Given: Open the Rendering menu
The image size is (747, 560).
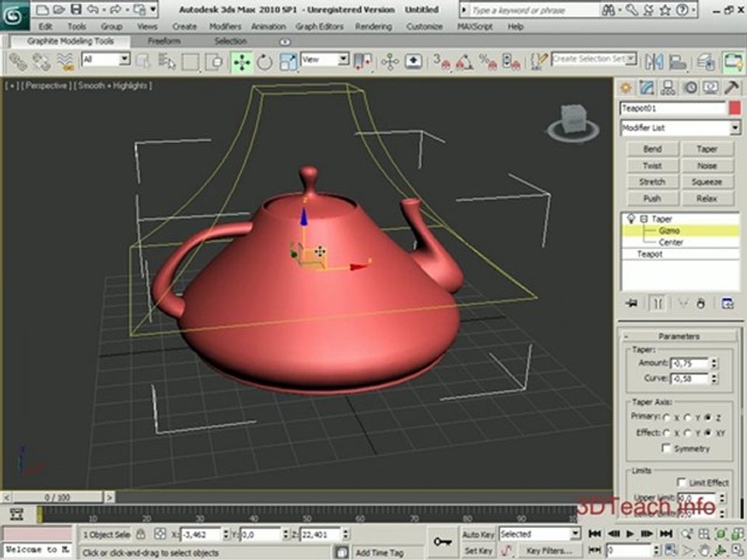Looking at the screenshot, I should (x=373, y=26).
